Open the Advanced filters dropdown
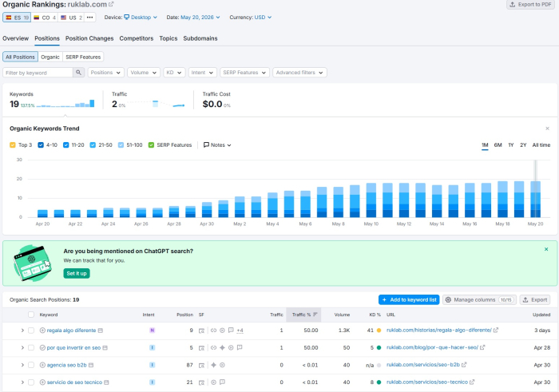 pos(299,73)
